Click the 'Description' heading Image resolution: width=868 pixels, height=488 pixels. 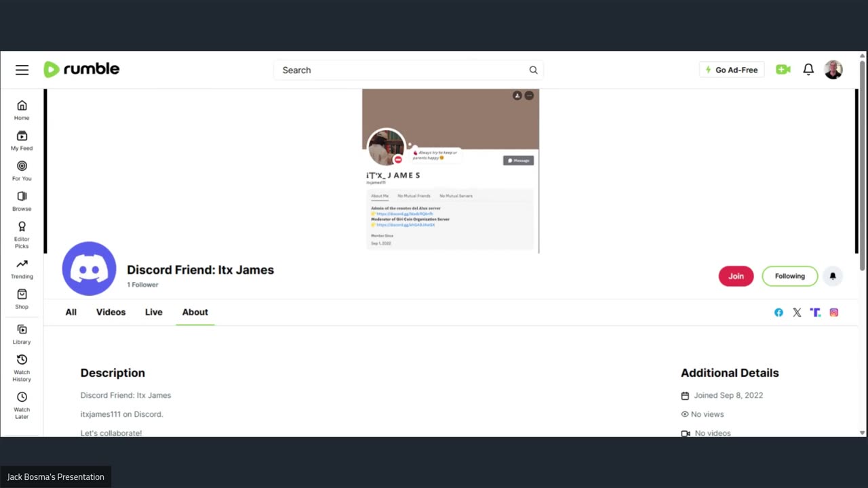tap(113, 373)
